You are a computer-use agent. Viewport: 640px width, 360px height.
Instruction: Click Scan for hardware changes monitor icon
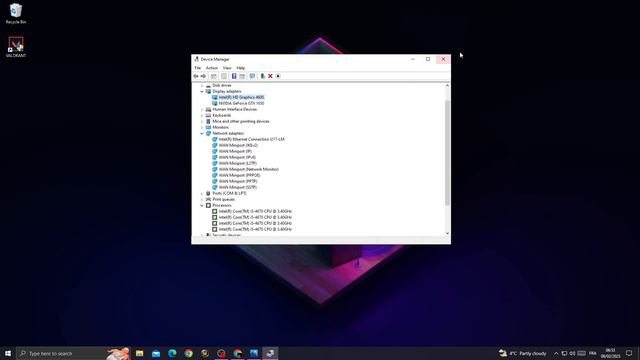(x=252, y=76)
